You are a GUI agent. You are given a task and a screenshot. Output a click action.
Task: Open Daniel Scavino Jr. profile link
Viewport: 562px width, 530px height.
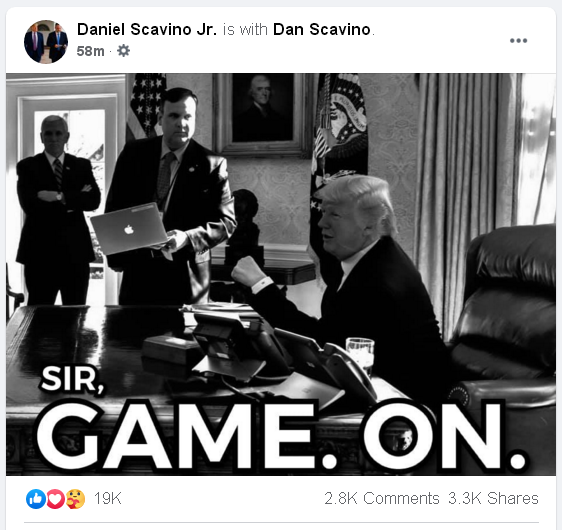pos(147,29)
